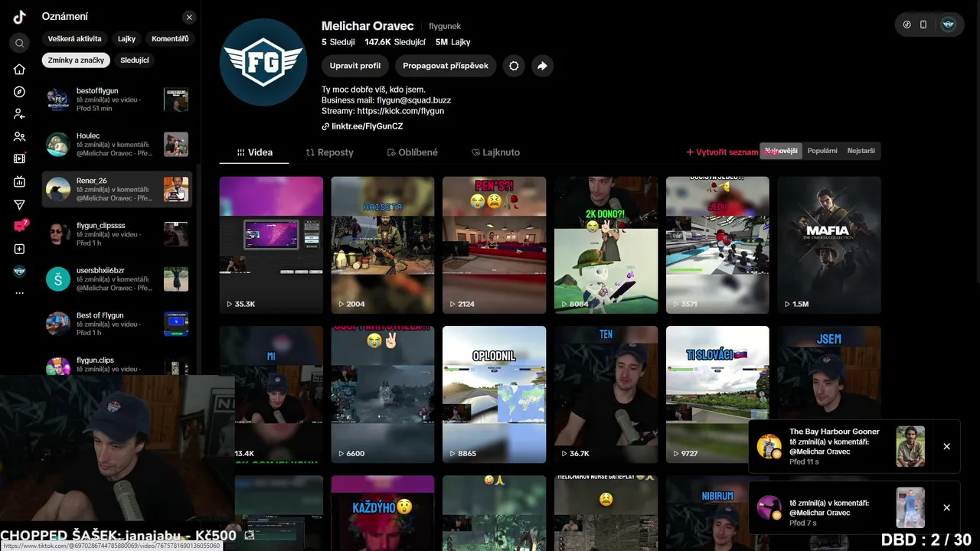Open the Sledující follower count
The height and width of the screenshot is (551, 980).
395,42
